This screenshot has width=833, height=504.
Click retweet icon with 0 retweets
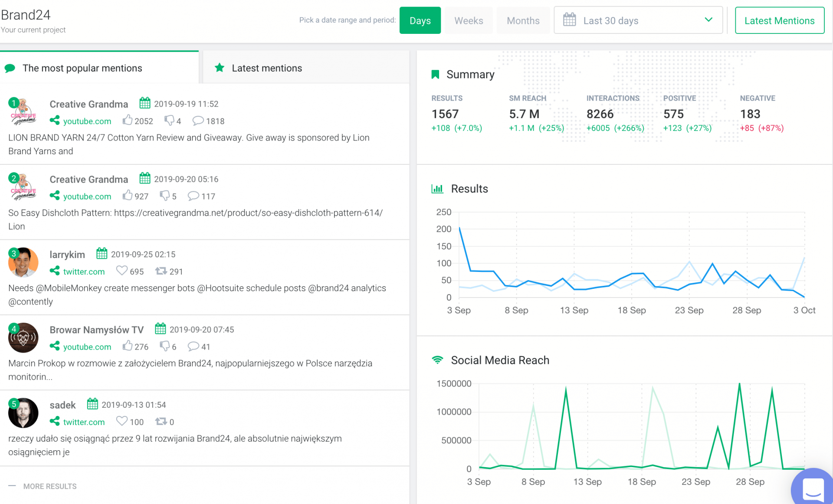pos(161,421)
